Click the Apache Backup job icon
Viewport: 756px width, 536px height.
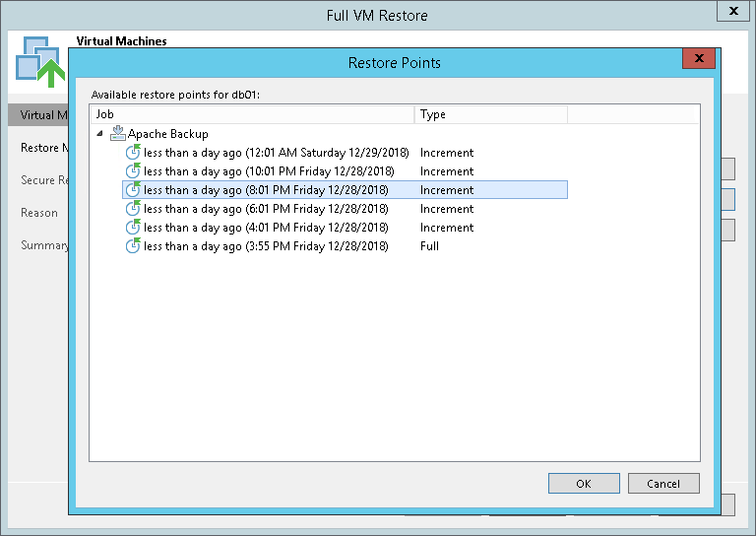click(x=118, y=134)
